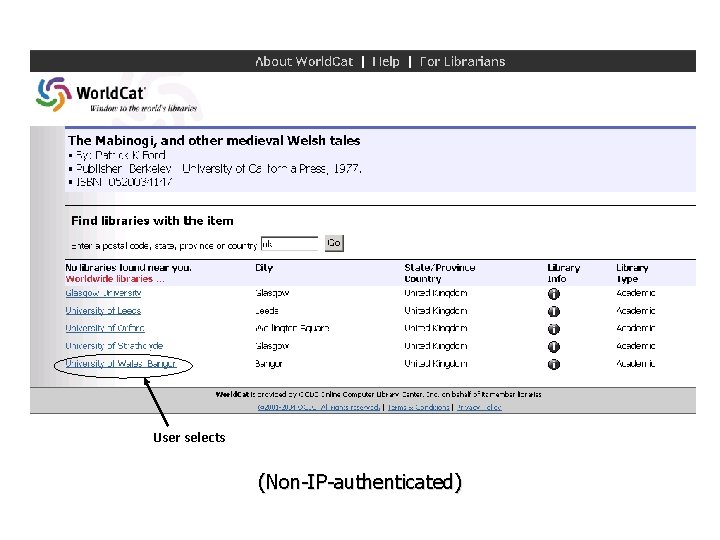Open the For Librarians link
The image size is (720, 540).
click(462, 62)
